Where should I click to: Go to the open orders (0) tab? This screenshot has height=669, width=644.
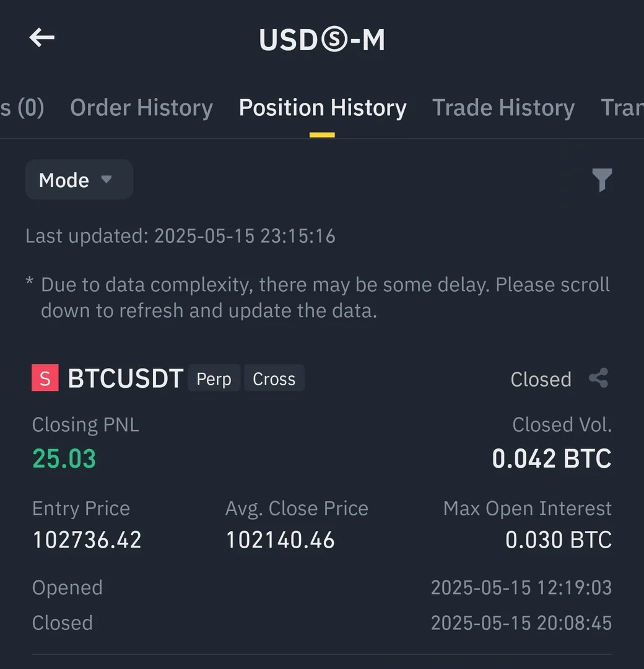(x=22, y=108)
